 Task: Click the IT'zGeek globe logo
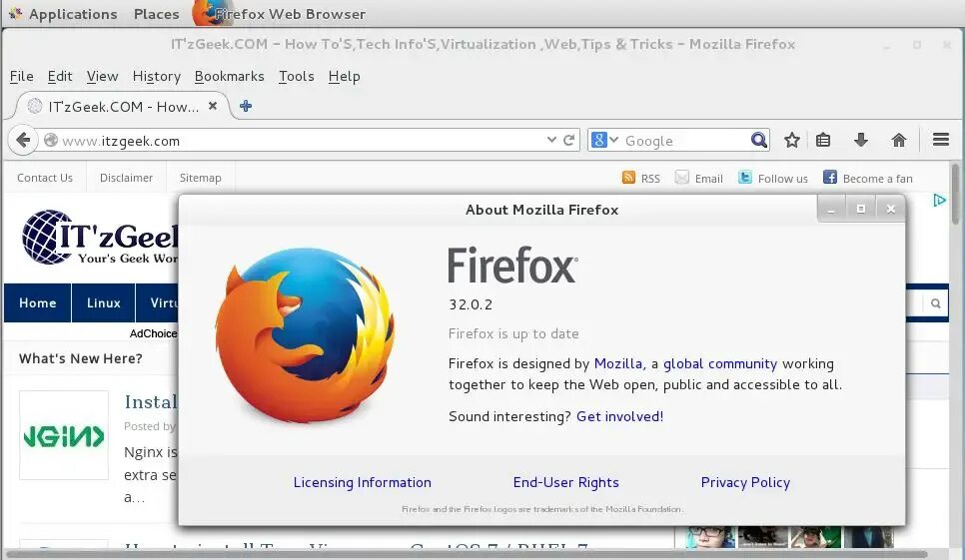(x=46, y=238)
